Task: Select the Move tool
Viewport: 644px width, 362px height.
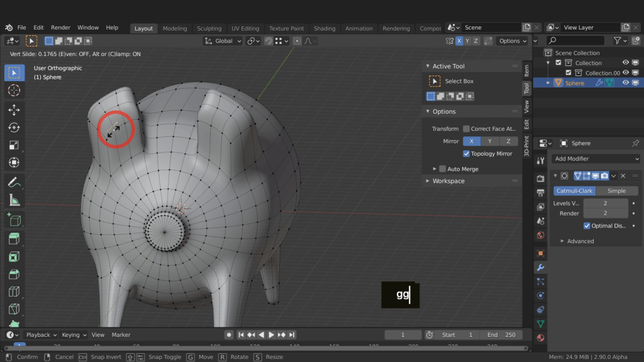Action: [x=14, y=110]
